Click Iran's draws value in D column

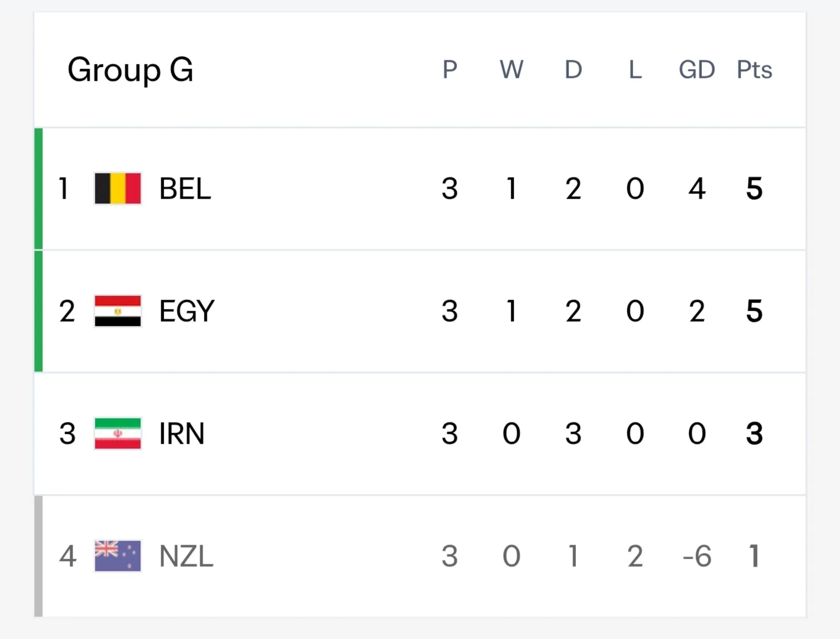pyautogui.click(x=573, y=434)
